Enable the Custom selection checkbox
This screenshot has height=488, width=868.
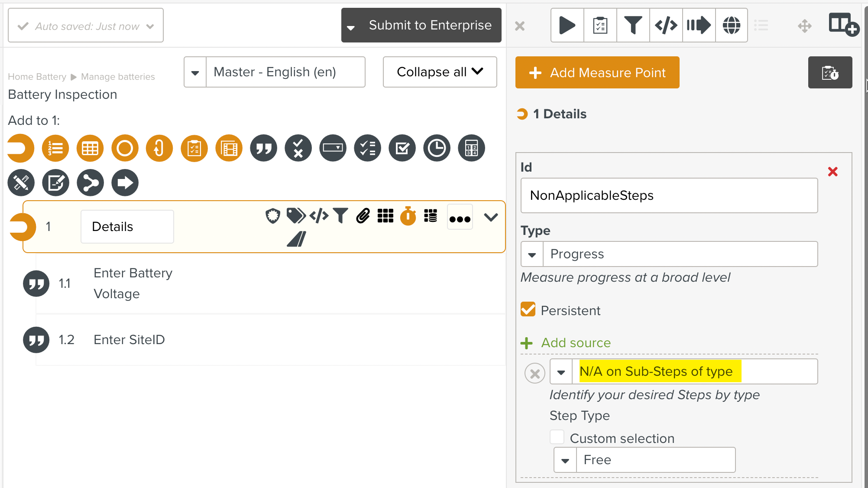(x=557, y=437)
